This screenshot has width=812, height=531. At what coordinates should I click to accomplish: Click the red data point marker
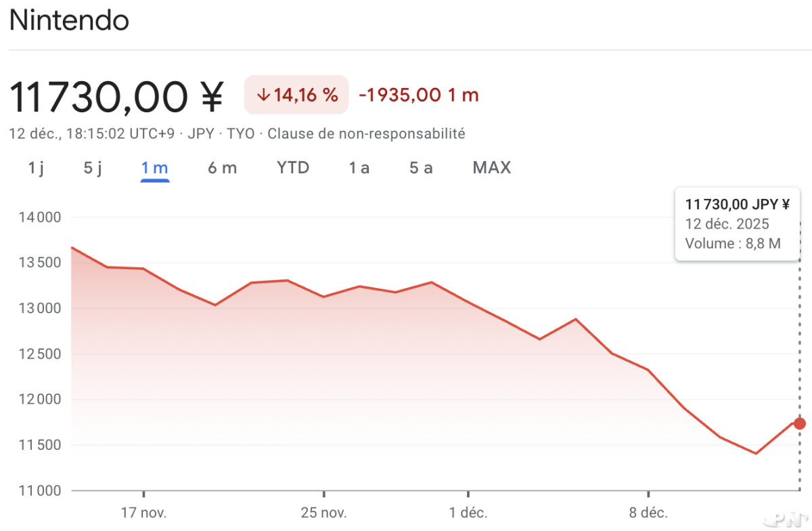[800, 423]
